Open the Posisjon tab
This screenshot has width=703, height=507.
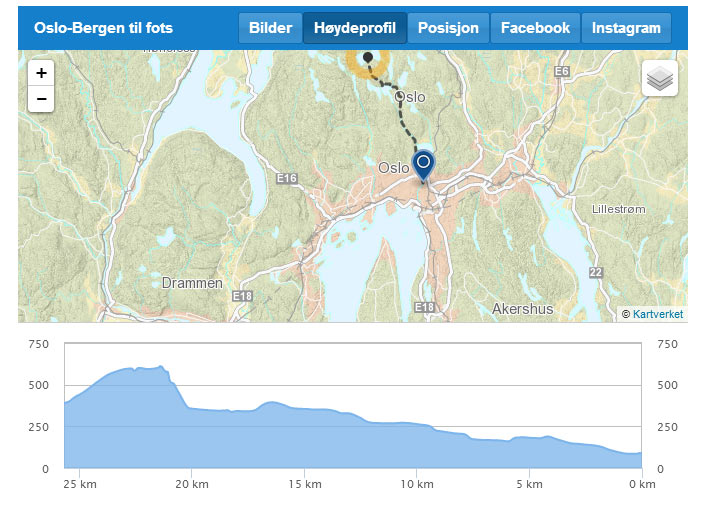pos(448,28)
